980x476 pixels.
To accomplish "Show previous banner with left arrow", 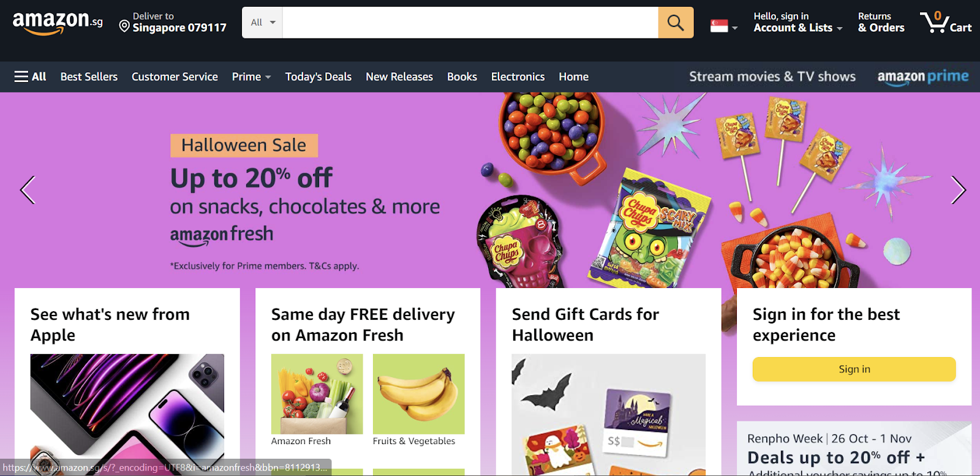I will coord(28,190).
